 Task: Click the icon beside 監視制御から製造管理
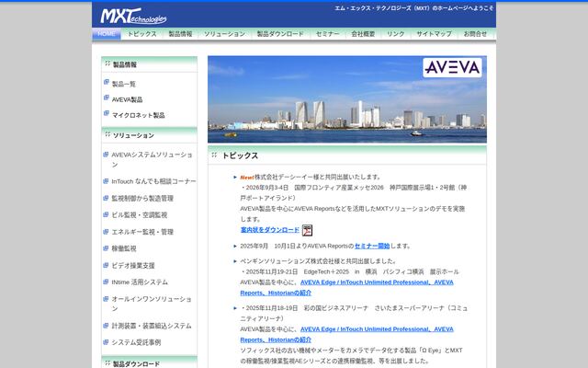click(x=106, y=198)
